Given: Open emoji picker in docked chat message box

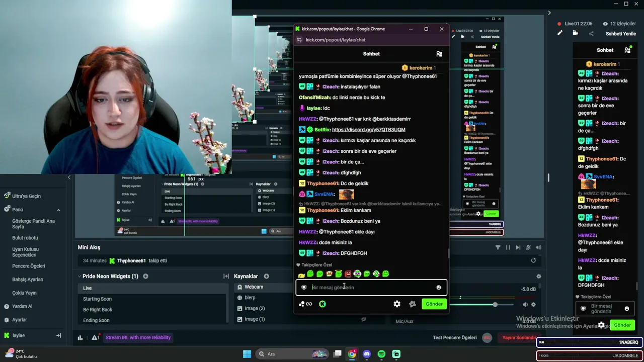Looking at the screenshot, I should [626, 309].
